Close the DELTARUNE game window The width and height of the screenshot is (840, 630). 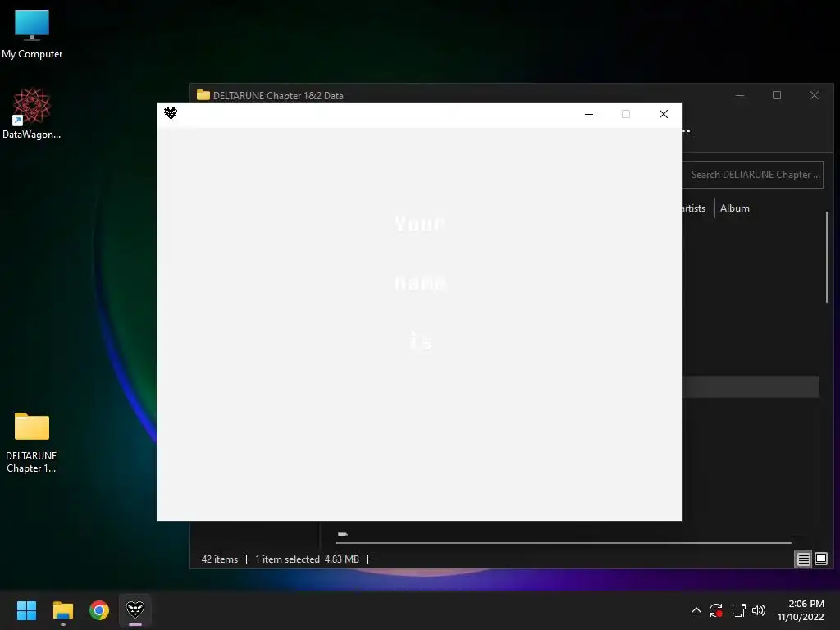663,114
